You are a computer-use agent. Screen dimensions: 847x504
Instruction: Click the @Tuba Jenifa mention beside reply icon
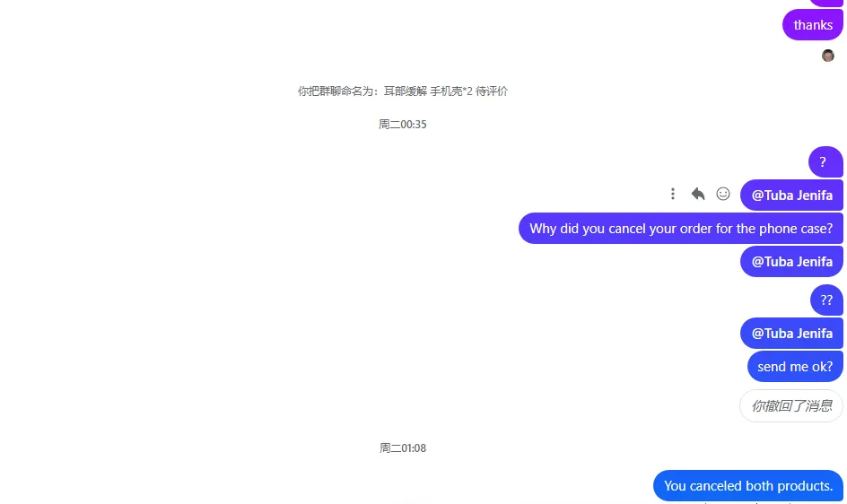791,195
